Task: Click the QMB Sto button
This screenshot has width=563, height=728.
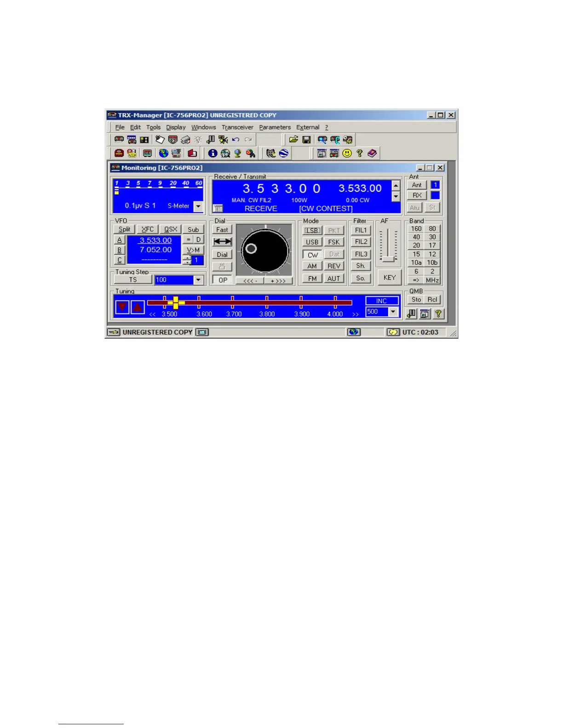Action: (x=416, y=300)
